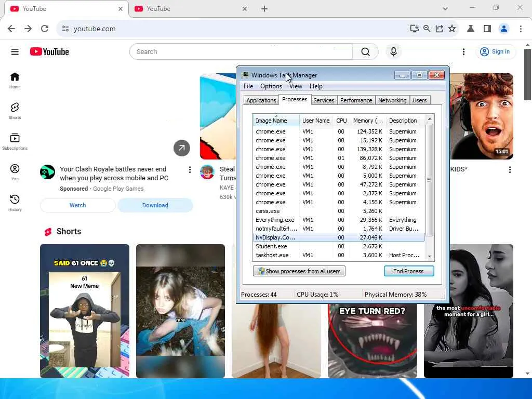Select csrss.exe process row
Image resolution: width=532 pixels, height=399 pixels.
click(x=339, y=211)
